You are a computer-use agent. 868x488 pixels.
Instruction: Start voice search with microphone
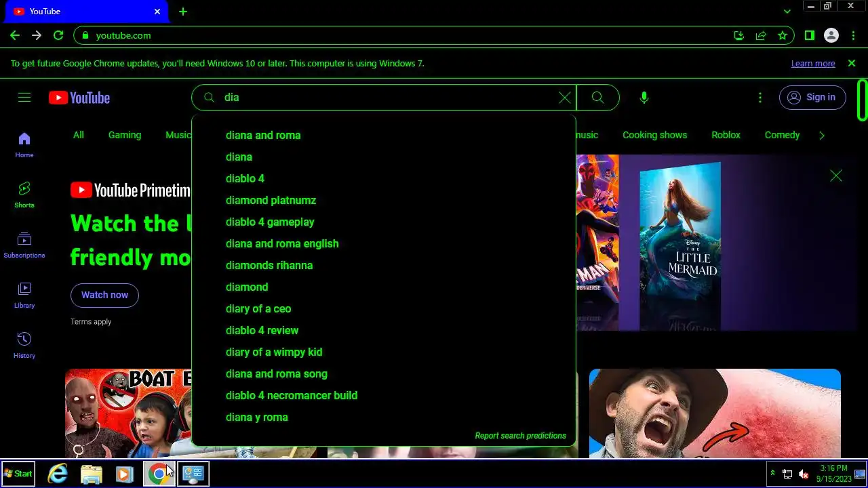click(x=644, y=98)
